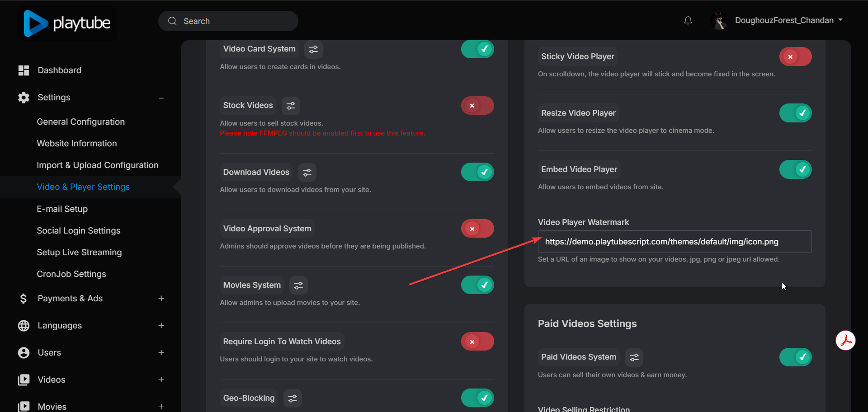The width and height of the screenshot is (868, 412).
Task: Open General Configuration settings page
Action: pos(81,122)
